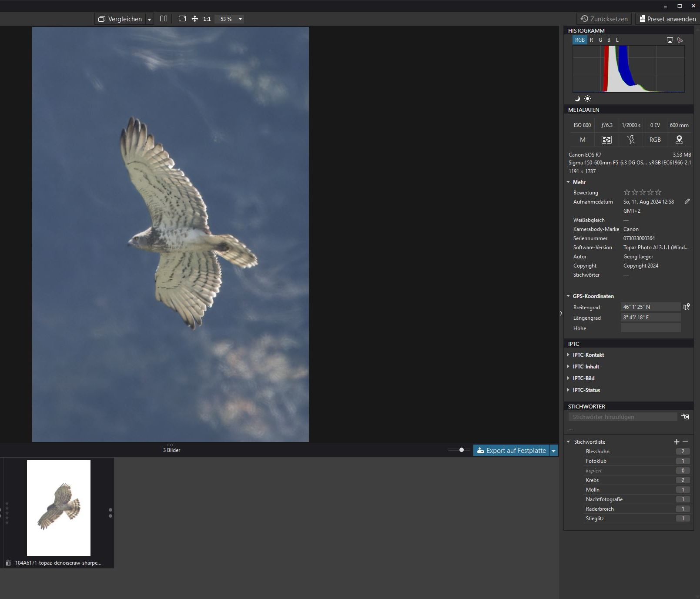Click the trash icon below the thumbnail

[x=8, y=563]
